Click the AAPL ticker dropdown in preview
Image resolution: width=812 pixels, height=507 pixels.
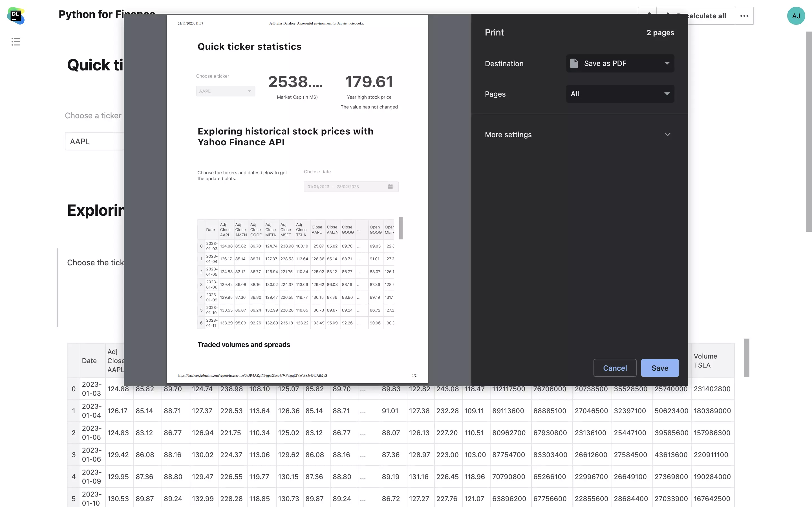pos(225,91)
